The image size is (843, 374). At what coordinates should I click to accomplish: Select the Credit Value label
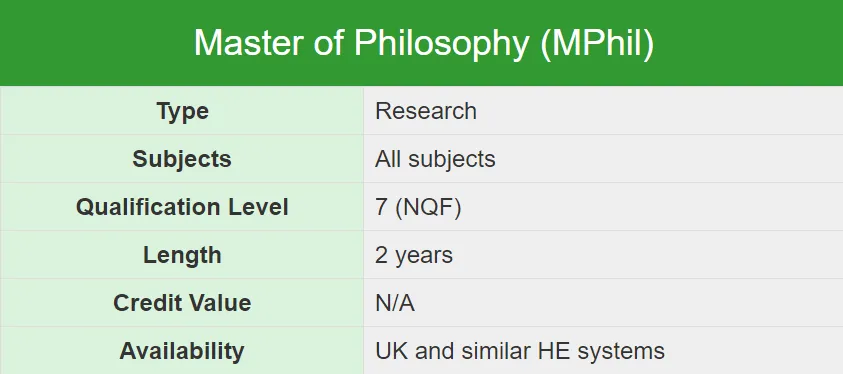(x=182, y=303)
